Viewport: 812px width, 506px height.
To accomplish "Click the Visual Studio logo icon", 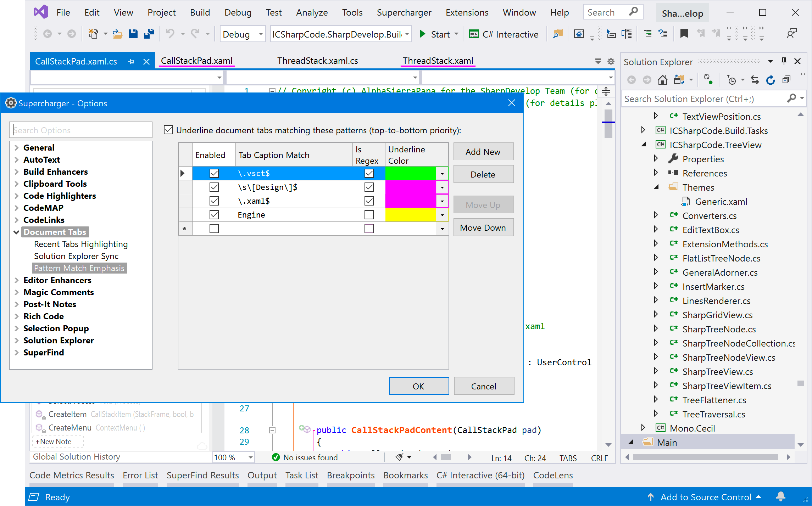I will [41, 12].
